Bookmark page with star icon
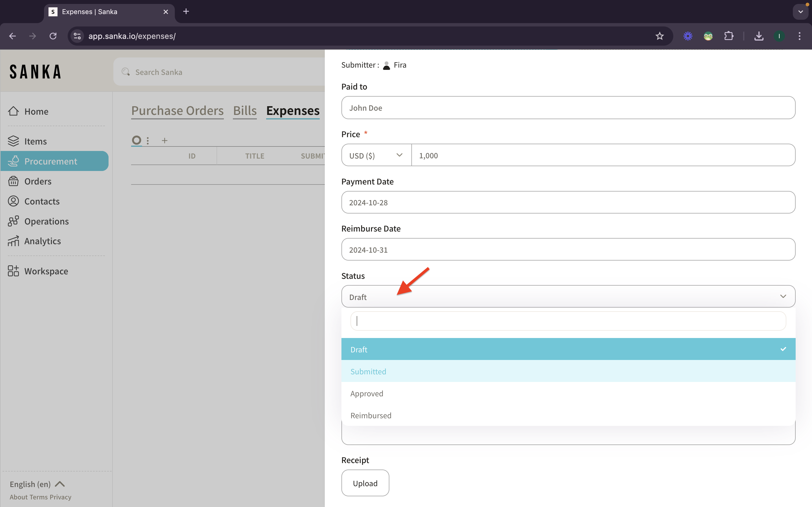This screenshot has height=507, width=812. (659, 36)
